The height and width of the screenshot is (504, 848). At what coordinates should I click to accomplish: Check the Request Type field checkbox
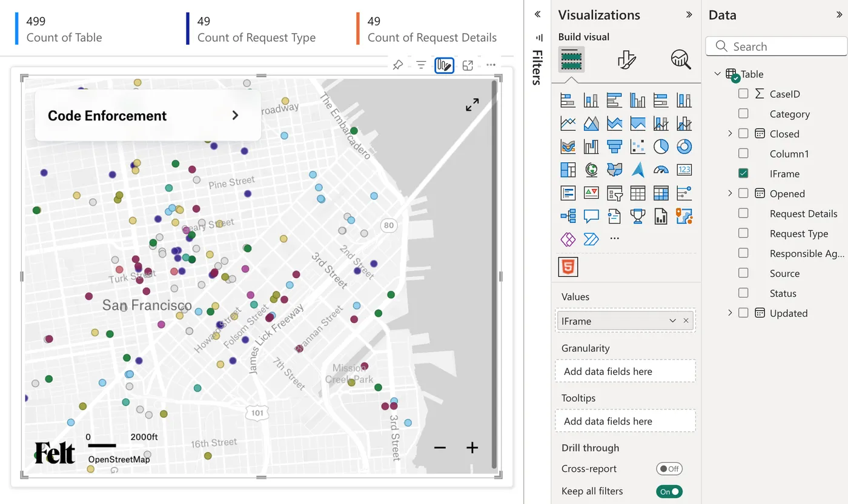point(743,233)
